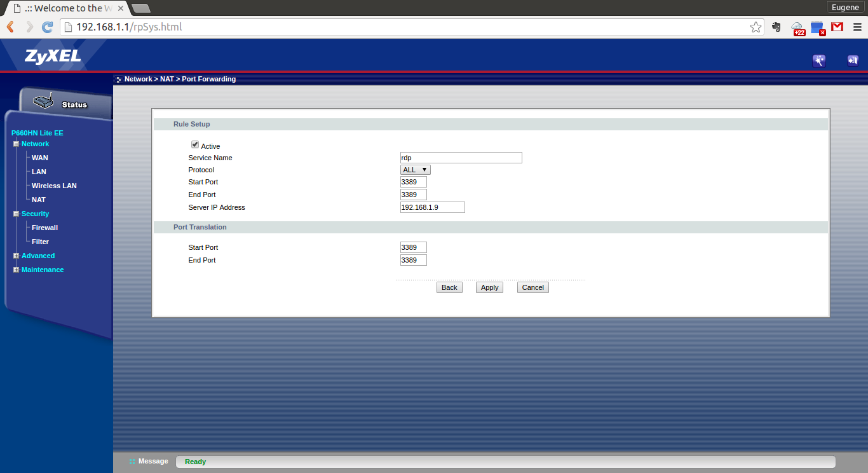Click the Back button
Viewport: 868px width, 473px height.
coord(449,287)
